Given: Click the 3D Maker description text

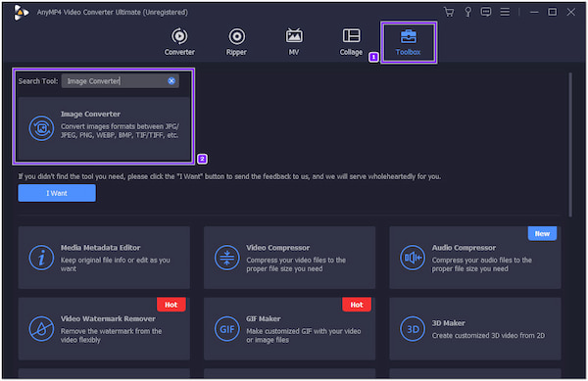Looking at the screenshot, I should pyautogui.click(x=488, y=336).
